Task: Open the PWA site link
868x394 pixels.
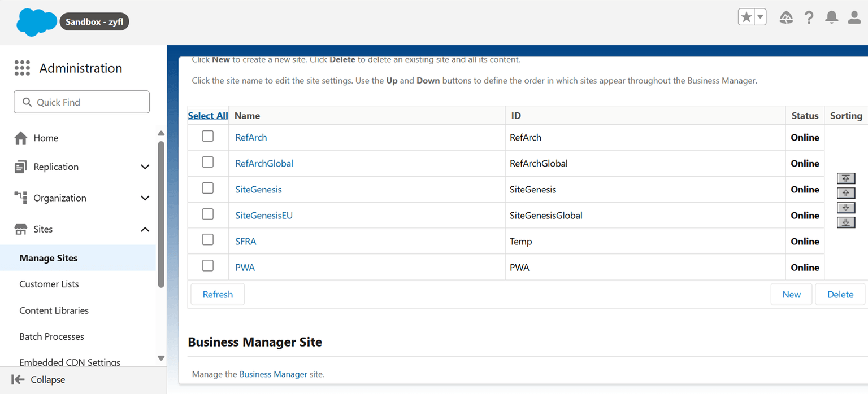Action: coord(245,267)
